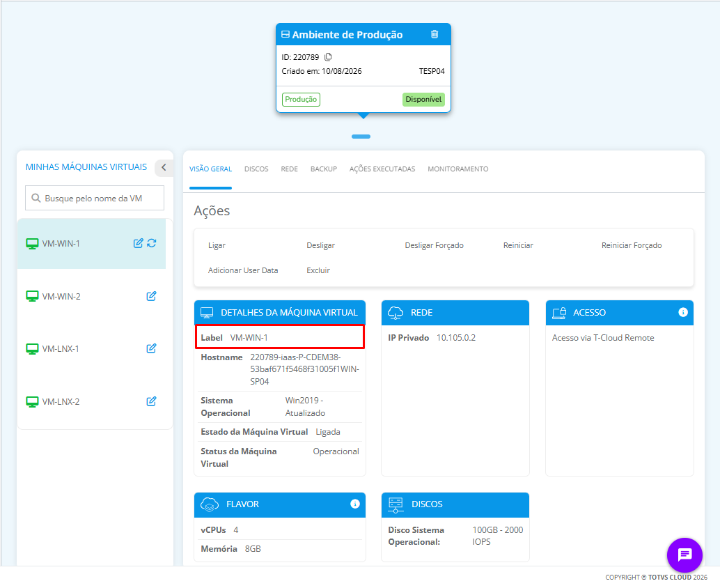Delete environment with trash icon in header

pyautogui.click(x=435, y=34)
